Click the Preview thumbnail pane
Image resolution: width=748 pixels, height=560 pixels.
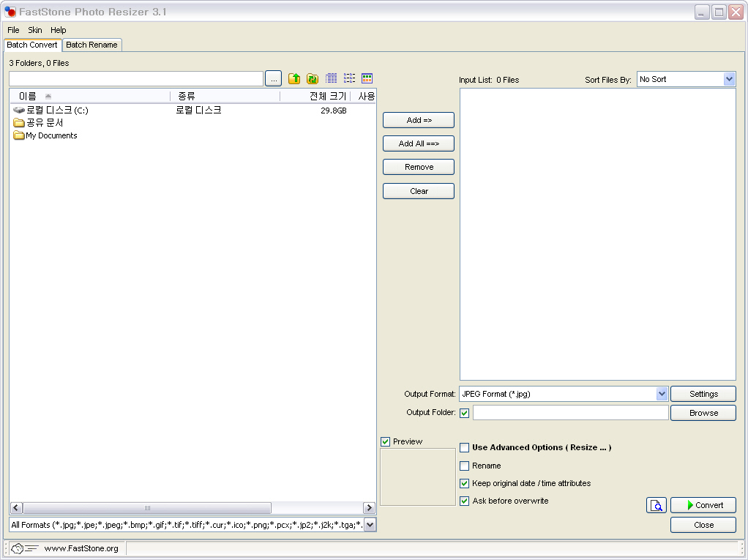[x=418, y=477]
